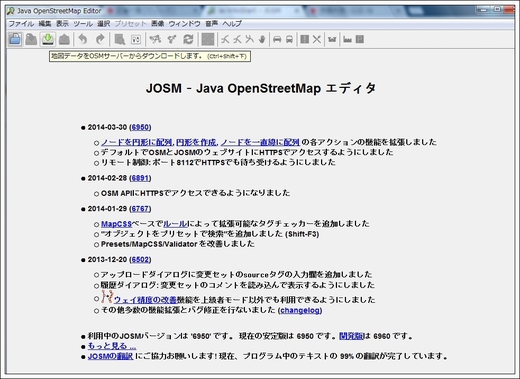Click the Presets/MapCSS/Validator を改善しました line

[x=178, y=244]
